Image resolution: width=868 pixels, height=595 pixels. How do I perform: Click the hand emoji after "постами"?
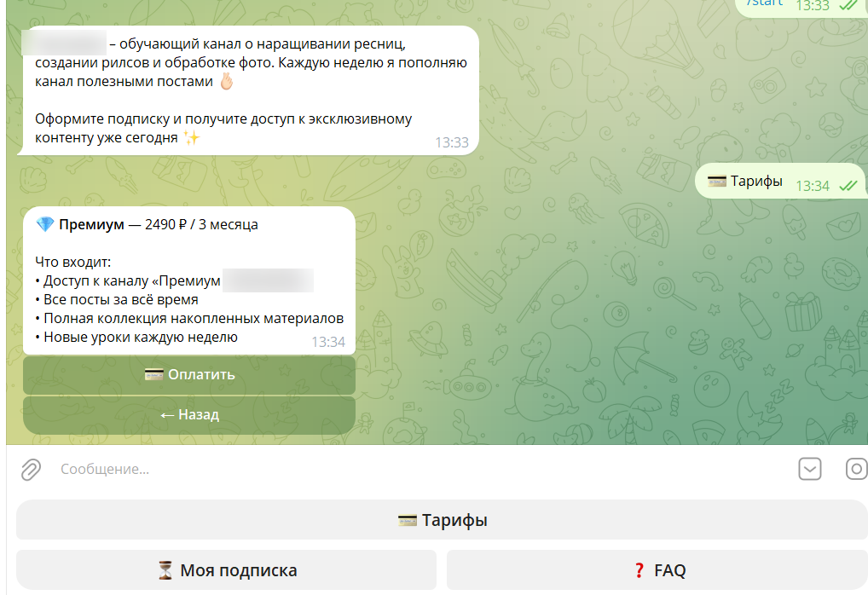[x=227, y=81]
